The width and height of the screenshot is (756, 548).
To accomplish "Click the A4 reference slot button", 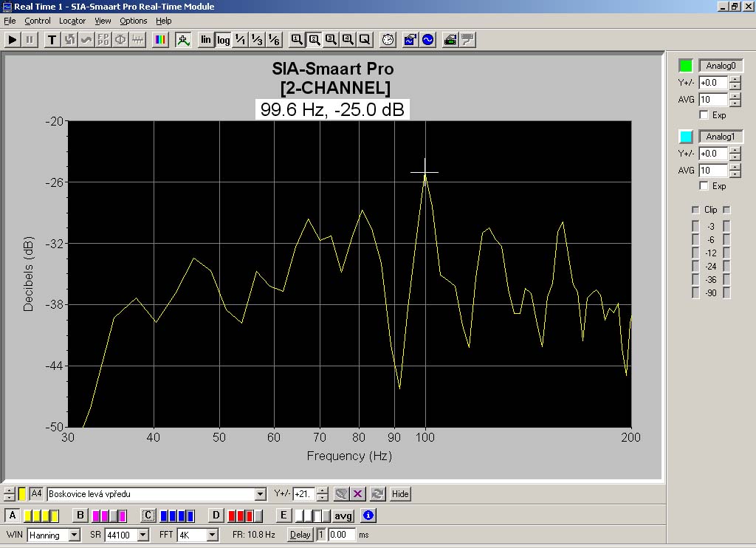I will pyautogui.click(x=36, y=493).
